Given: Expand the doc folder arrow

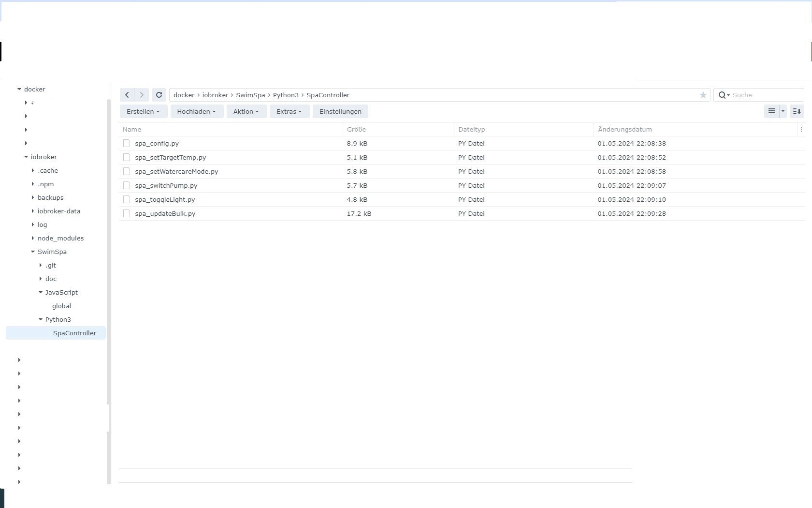Looking at the screenshot, I should coord(41,279).
